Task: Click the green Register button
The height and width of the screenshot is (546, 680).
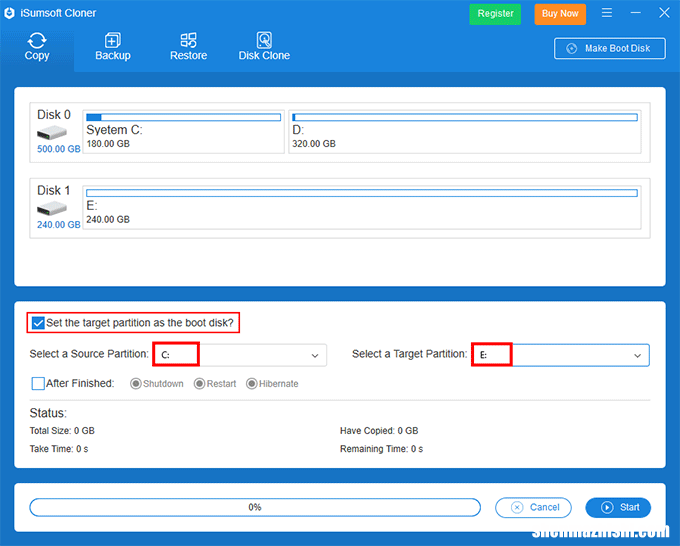Action: [495, 13]
